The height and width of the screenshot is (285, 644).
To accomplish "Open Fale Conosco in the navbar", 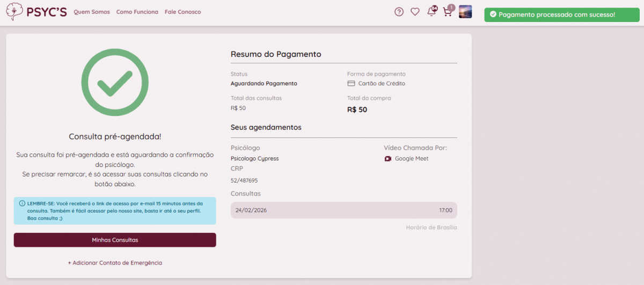I will coord(183,12).
